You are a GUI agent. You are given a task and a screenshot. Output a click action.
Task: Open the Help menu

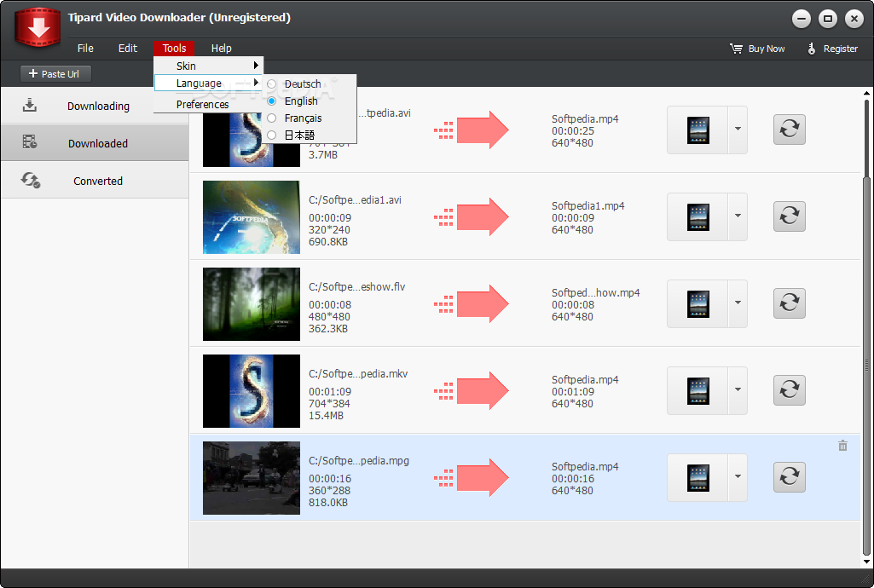click(x=222, y=49)
